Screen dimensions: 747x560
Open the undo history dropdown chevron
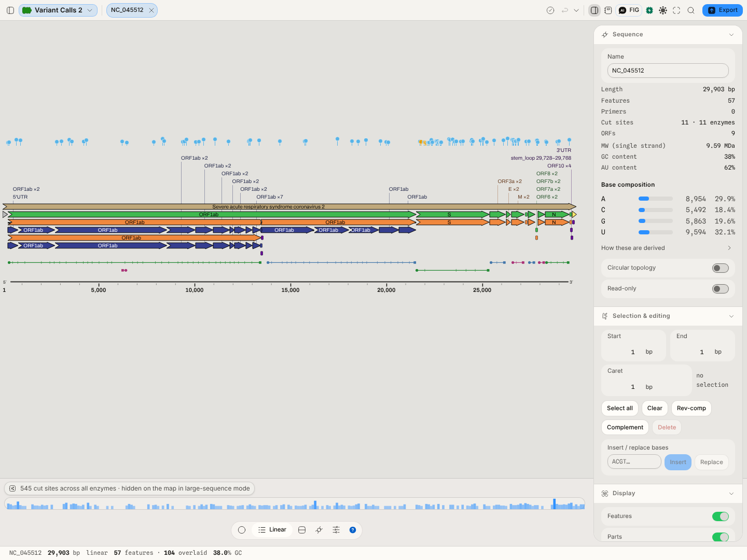(576, 10)
